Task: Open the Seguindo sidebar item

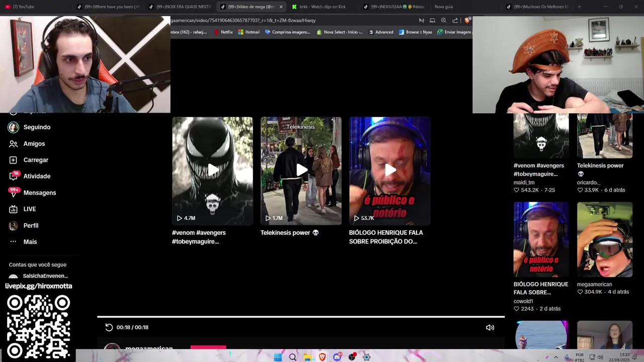Action: (x=29, y=127)
